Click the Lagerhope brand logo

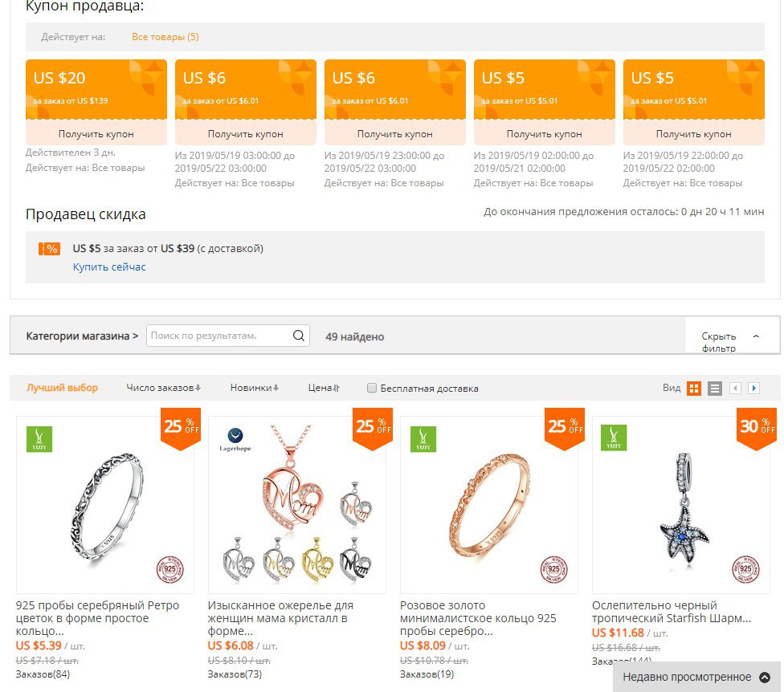[x=235, y=439]
